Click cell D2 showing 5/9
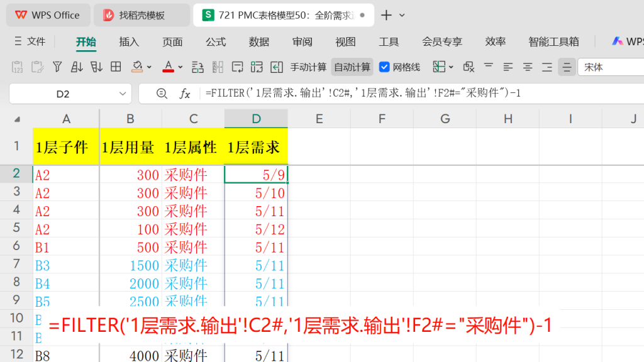 [x=256, y=175]
